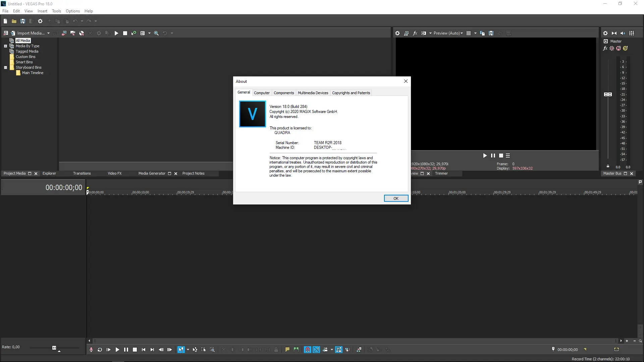Click Import Media... button

(x=31, y=33)
